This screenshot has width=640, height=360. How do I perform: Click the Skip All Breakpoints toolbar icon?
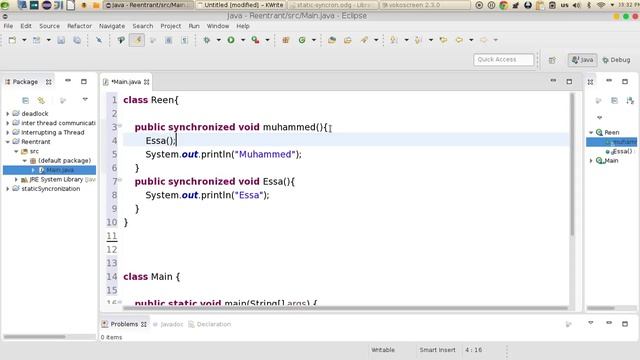click(99, 40)
